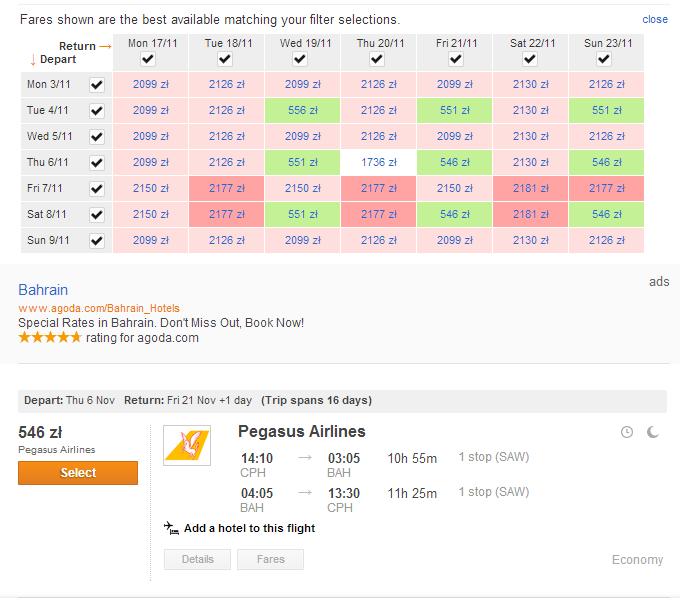Toggle the Sat 8/11 depart checkbox
The width and height of the screenshot is (680, 602).
coord(97,215)
